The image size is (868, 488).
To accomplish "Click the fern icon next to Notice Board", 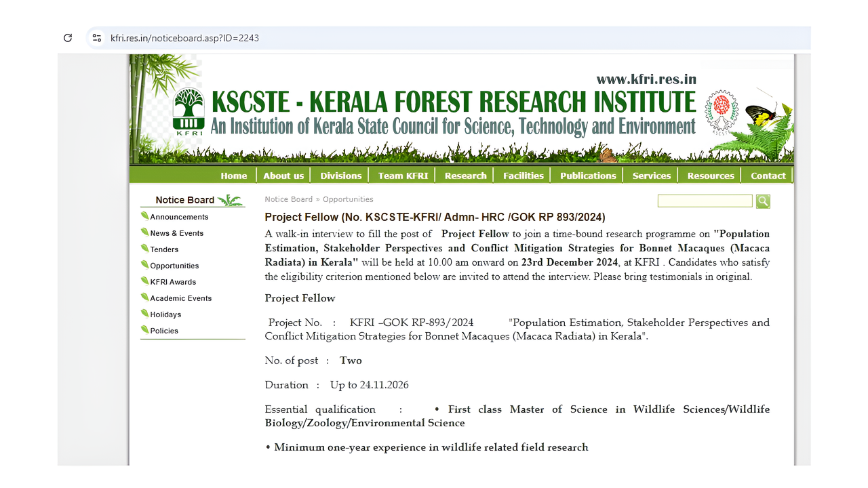I will tap(230, 200).
